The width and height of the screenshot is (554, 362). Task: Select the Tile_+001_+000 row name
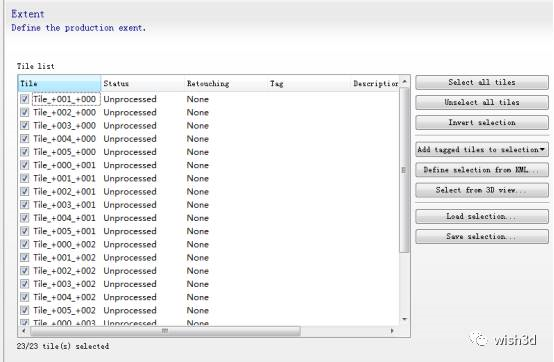coord(65,99)
